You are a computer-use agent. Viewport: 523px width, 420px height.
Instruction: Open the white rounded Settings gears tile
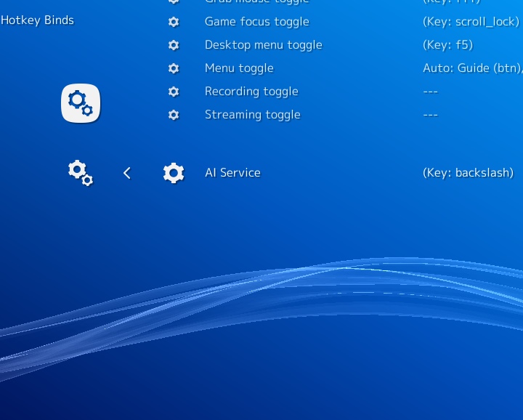coord(81,103)
